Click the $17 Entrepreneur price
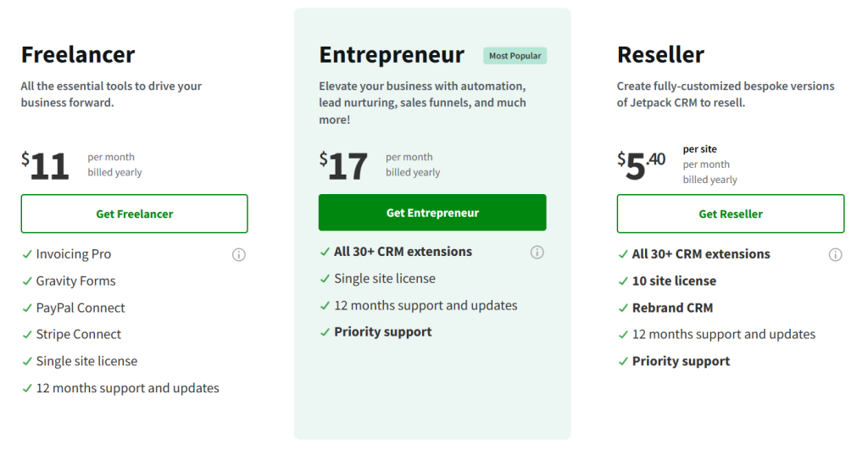868x450 pixels. click(343, 165)
